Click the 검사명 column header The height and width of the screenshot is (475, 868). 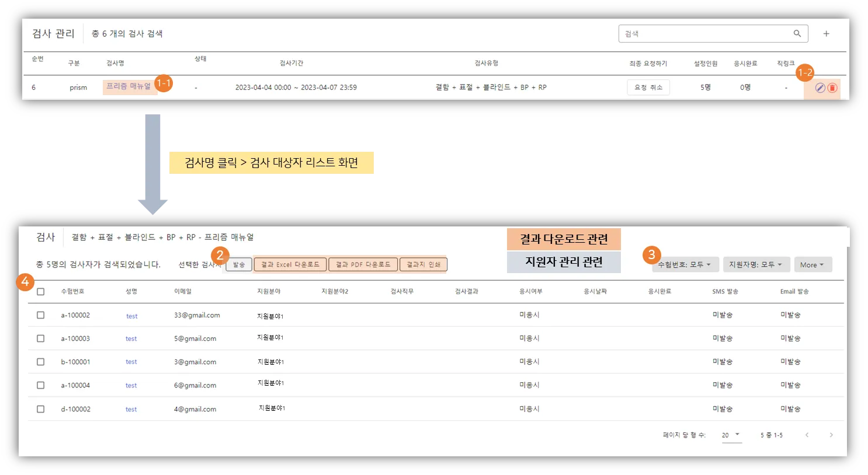click(115, 63)
